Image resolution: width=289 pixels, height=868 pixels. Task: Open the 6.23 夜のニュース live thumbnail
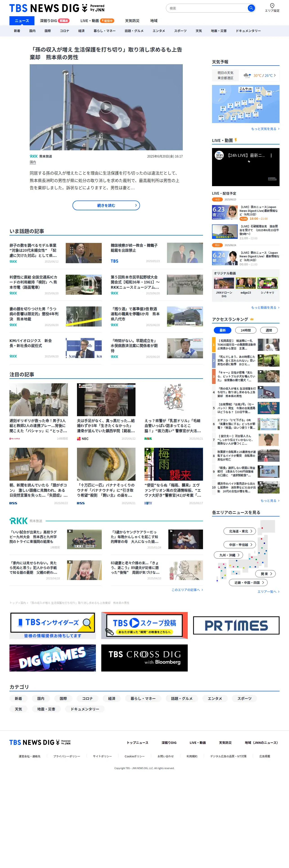225,212
